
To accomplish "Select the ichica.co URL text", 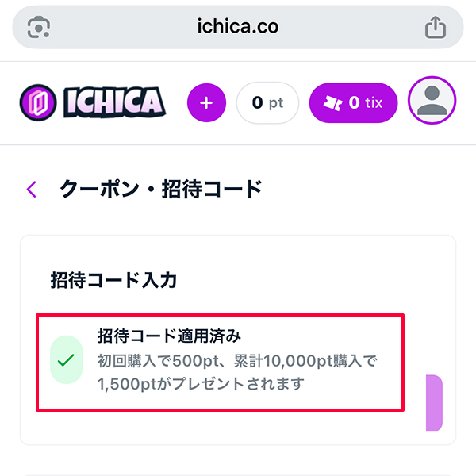I will 237,27.
